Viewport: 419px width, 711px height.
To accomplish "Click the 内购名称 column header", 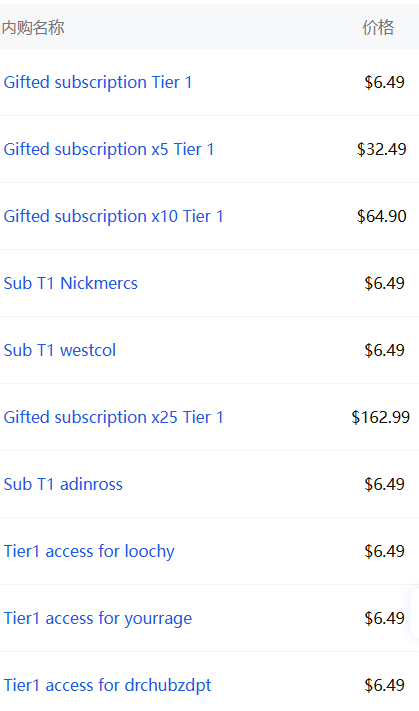I will click(x=33, y=28).
